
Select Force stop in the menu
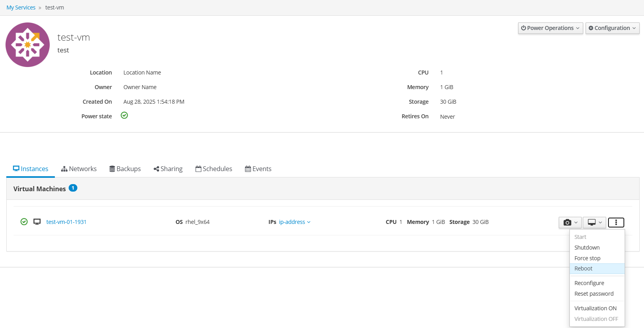click(587, 258)
